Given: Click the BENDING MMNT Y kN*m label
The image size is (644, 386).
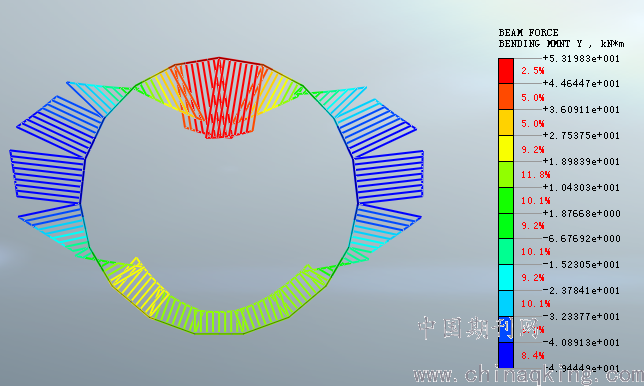Looking at the screenshot, I should (561, 44).
